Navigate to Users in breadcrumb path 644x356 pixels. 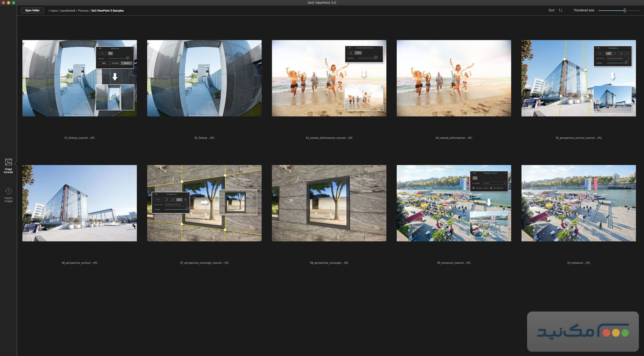click(54, 11)
